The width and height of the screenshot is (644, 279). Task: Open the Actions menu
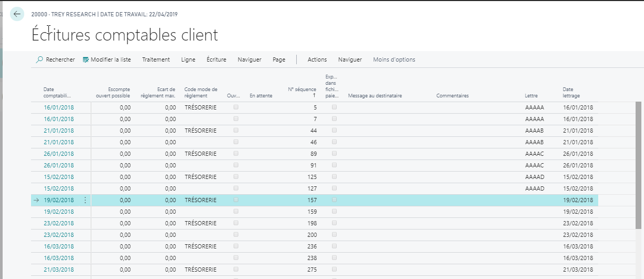coord(317,59)
